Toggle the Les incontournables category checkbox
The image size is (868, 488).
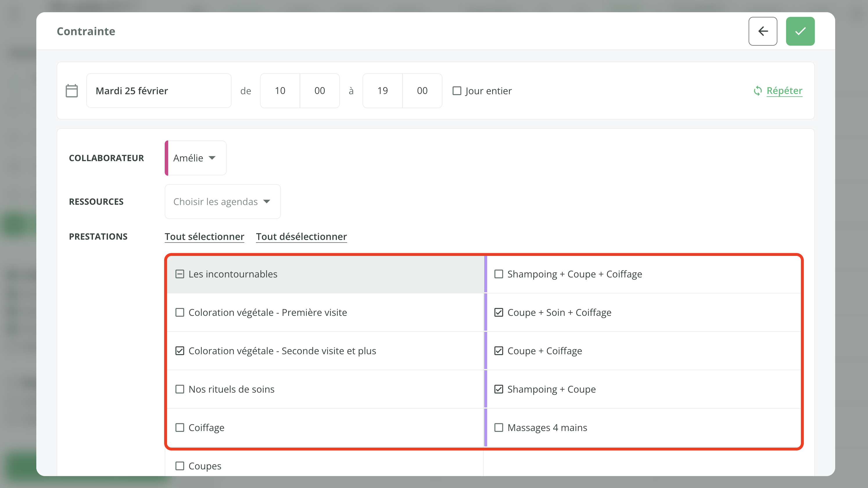(180, 274)
